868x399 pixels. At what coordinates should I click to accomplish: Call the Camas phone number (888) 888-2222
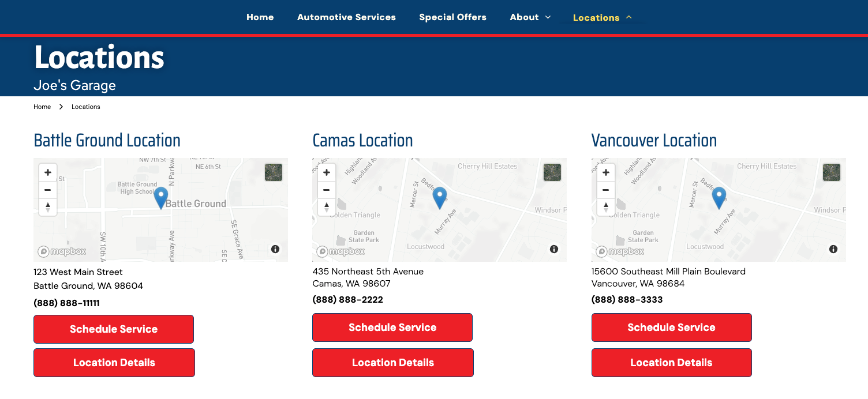tap(347, 300)
